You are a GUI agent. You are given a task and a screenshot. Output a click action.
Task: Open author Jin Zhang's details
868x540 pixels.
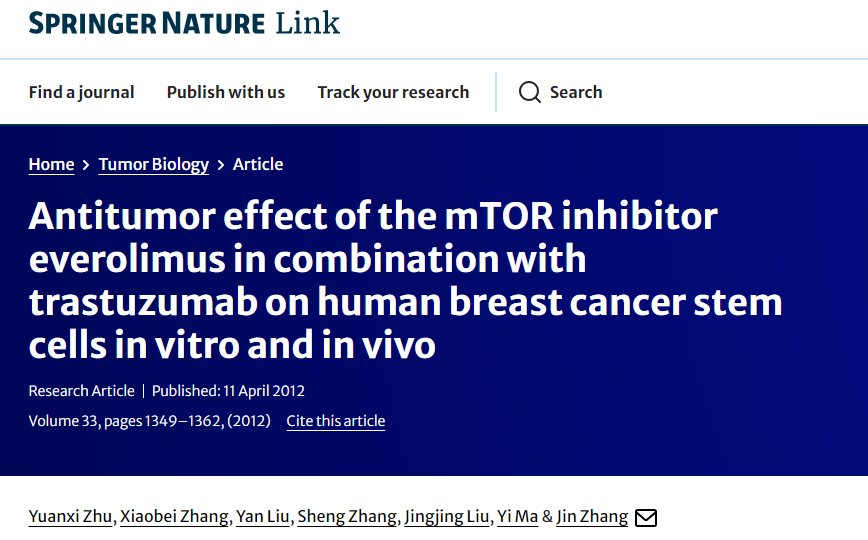[592, 517]
